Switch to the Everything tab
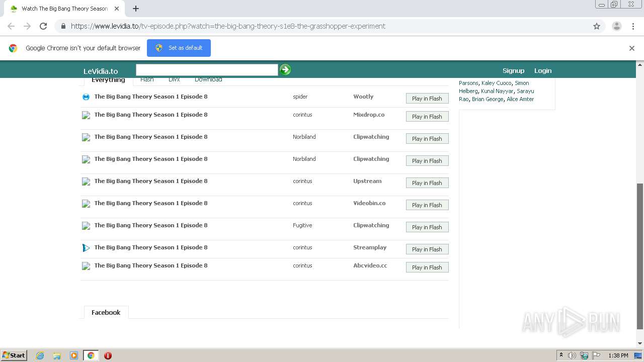644x362 pixels. pos(108,80)
